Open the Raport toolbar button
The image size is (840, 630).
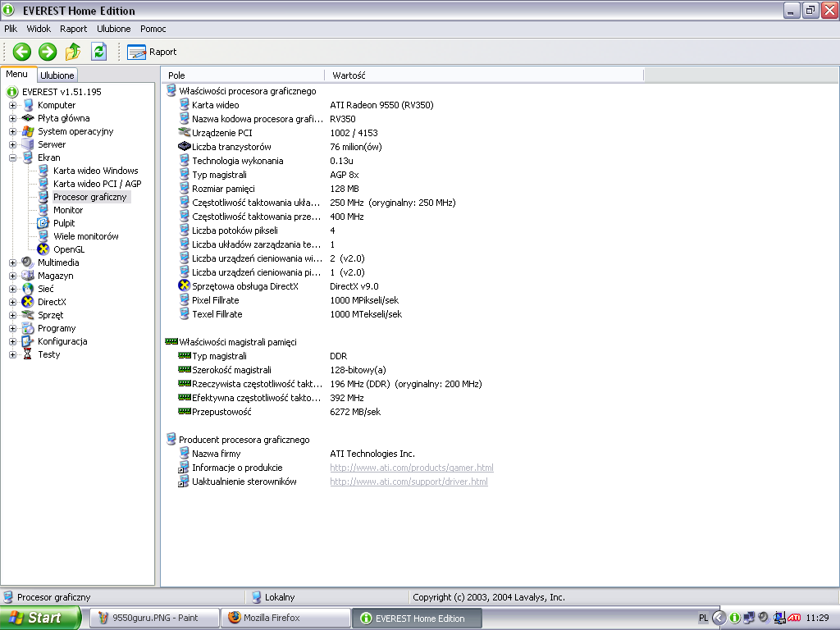[x=152, y=52]
